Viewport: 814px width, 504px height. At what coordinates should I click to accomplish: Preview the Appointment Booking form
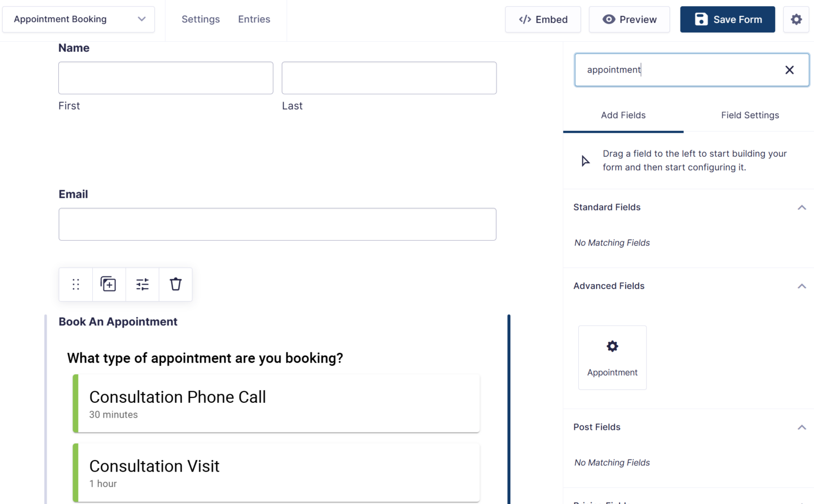[x=630, y=19]
